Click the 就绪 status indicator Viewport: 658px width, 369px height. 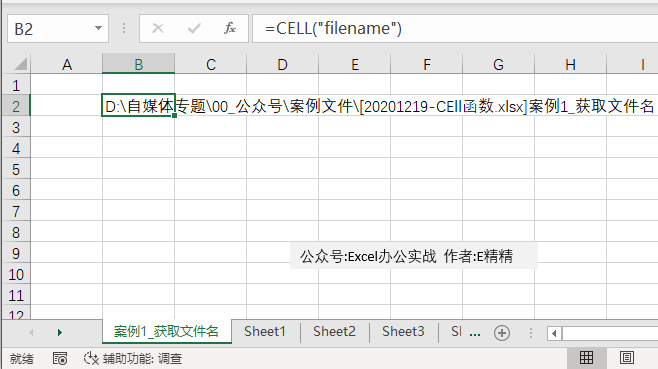click(x=21, y=359)
